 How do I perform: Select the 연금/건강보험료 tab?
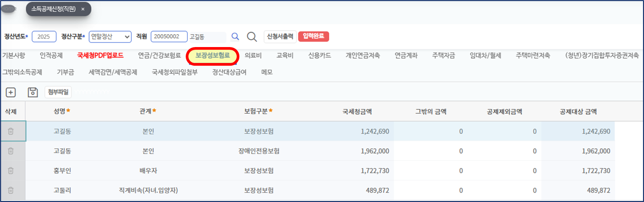click(x=160, y=55)
